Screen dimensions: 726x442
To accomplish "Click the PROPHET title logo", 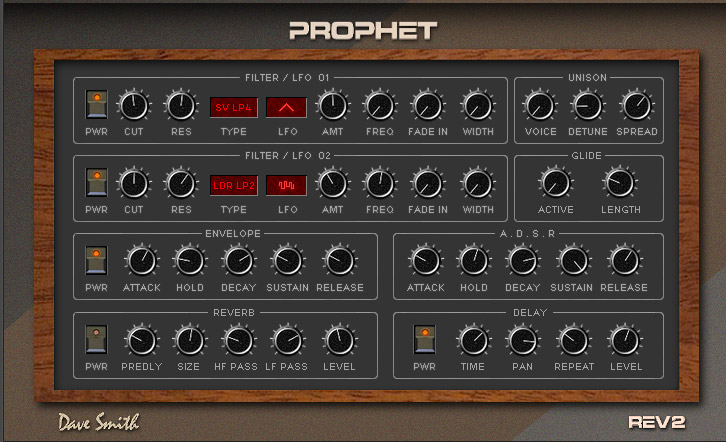I will point(363,31).
